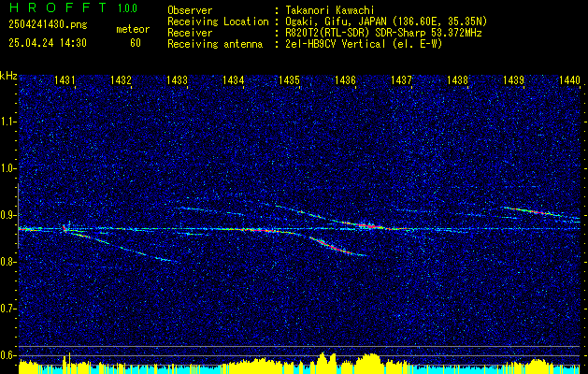The height and width of the screenshot is (374, 588).
Task: Click the 0.9 kHz axis value
Action: pyautogui.click(x=7, y=215)
